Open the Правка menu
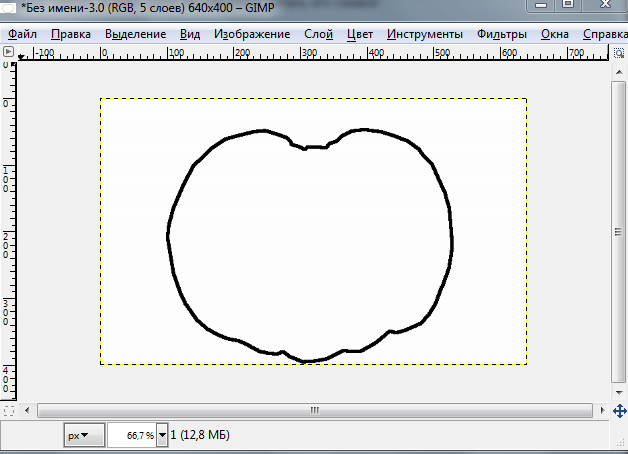Screen dimensions: 628x454 [x=71, y=34]
